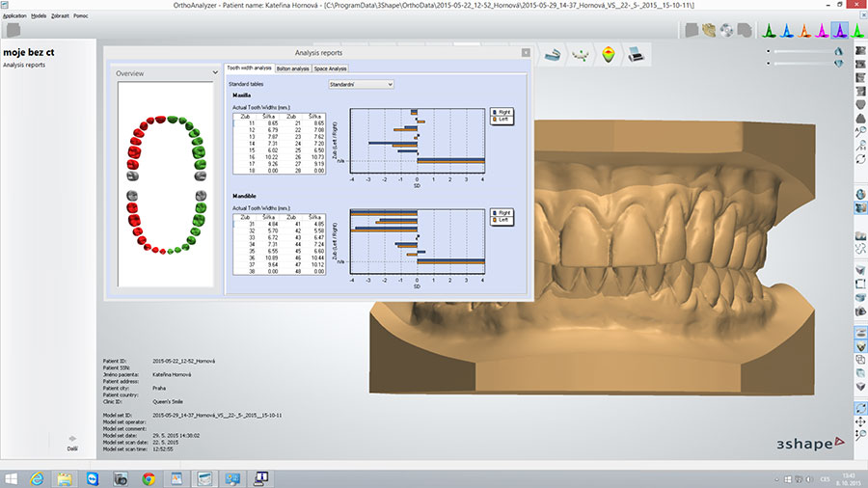
Task: Click the disc icon in top toolbar
Action: click(727, 31)
